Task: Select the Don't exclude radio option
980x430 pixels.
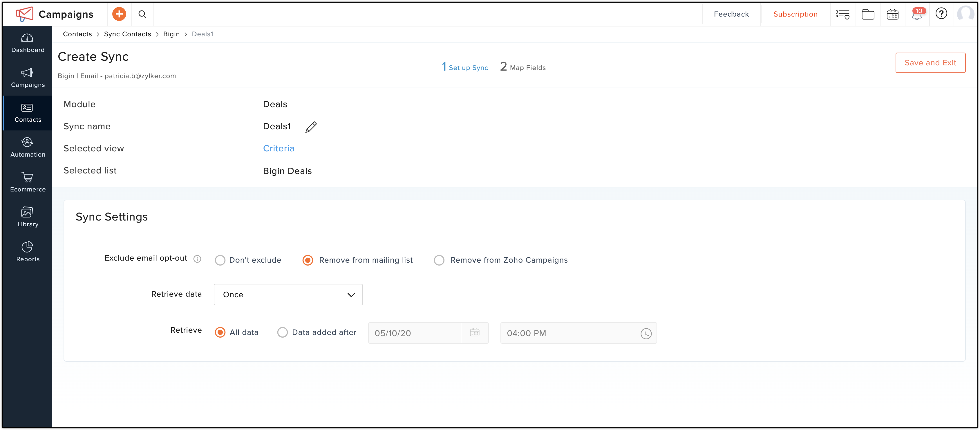Action: [x=220, y=260]
